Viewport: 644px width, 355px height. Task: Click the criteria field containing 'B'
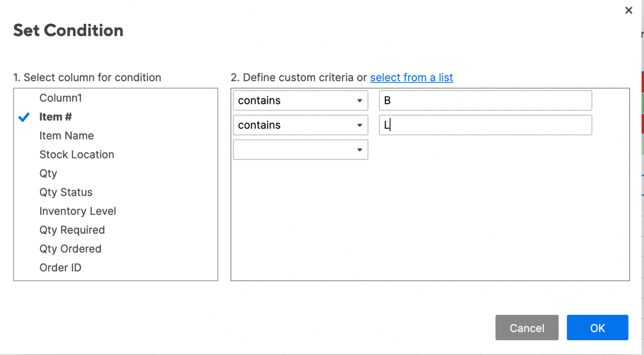tap(484, 100)
